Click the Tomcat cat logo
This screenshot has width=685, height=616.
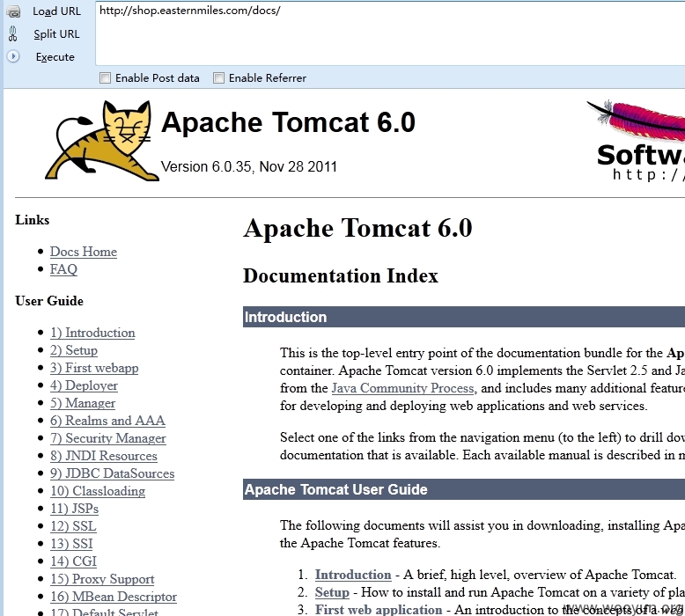(102, 141)
